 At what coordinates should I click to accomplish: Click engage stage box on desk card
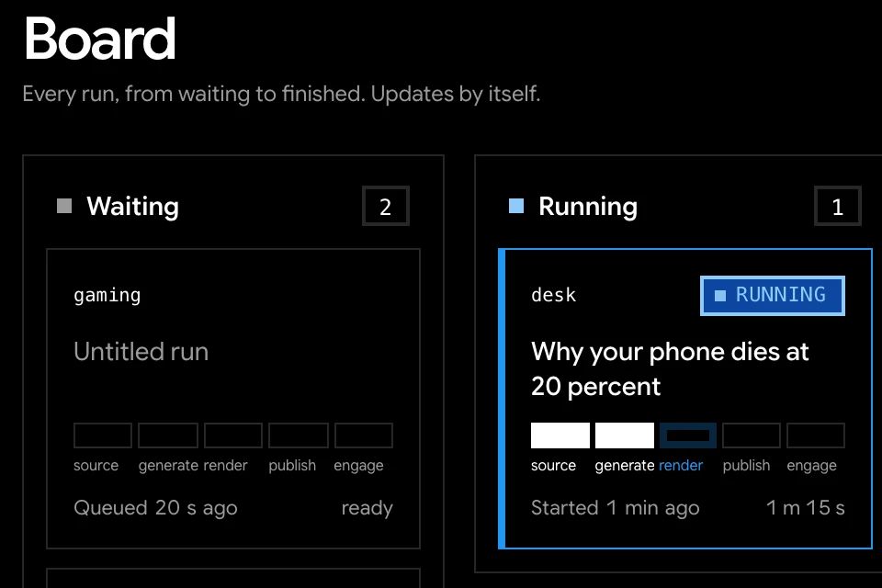tap(816, 435)
